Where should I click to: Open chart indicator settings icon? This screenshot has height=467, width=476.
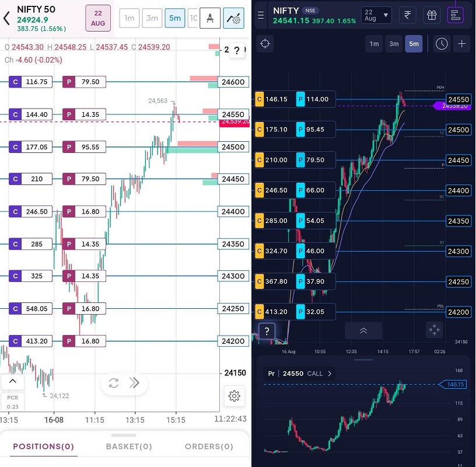coord(234,18)
